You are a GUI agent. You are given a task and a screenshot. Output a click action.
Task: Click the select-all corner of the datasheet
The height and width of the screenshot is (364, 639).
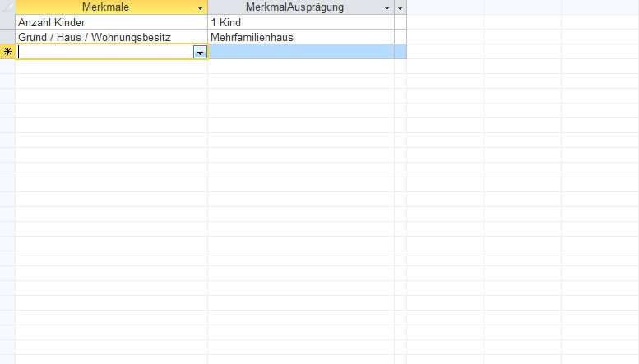click(x=7, y=7)
